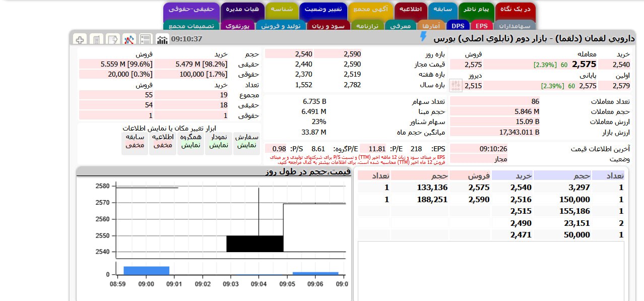
Task: Open the در یک نگاه tab
Action: 515,9
